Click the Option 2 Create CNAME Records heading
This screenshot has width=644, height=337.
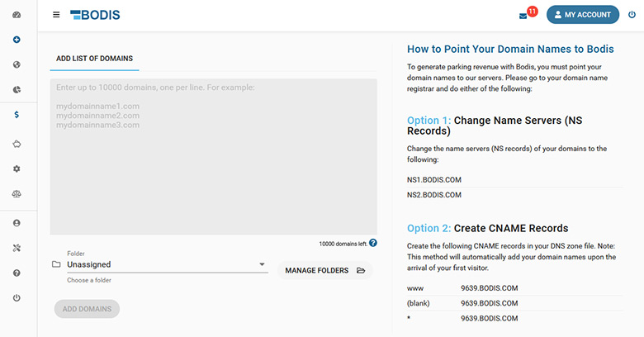coord(487,228)
